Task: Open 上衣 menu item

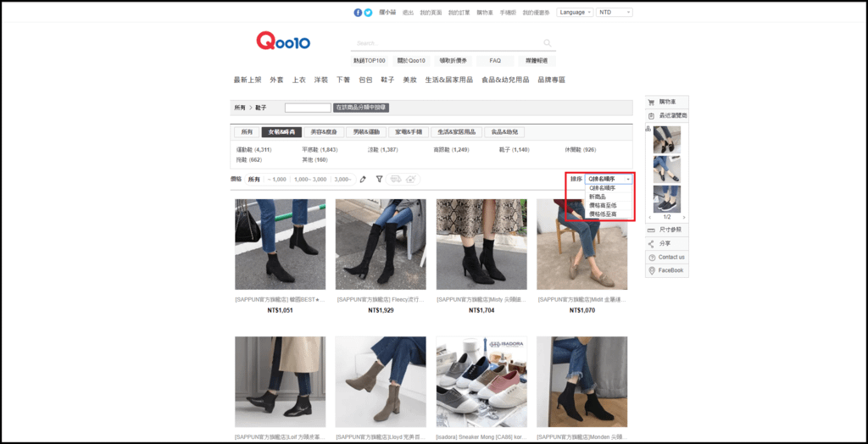Action: tap(299, 80)
